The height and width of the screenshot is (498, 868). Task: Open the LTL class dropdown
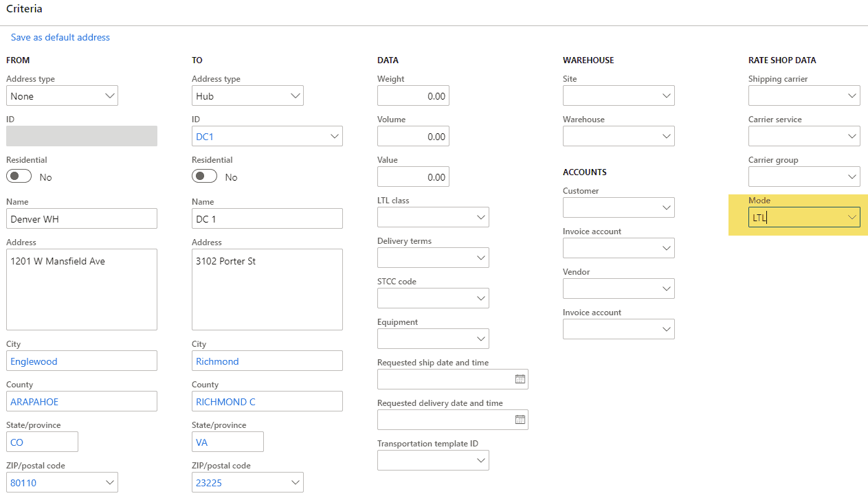pos(481,218)
